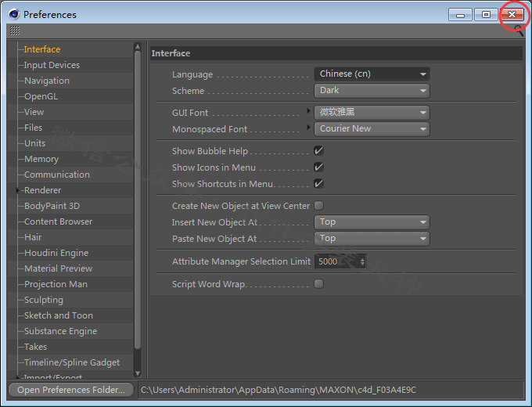Expand the Renderer tree node
The height and width of the screenshot is (407, 532).
click(x=18, y=191)
